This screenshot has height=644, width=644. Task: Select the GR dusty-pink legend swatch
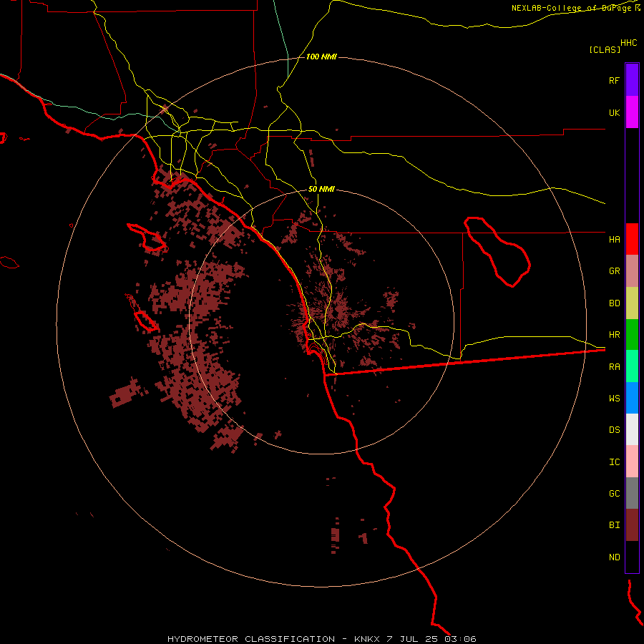632,271
